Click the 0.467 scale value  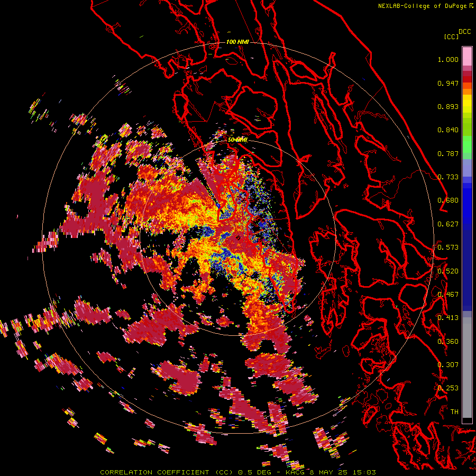[448, 295]
